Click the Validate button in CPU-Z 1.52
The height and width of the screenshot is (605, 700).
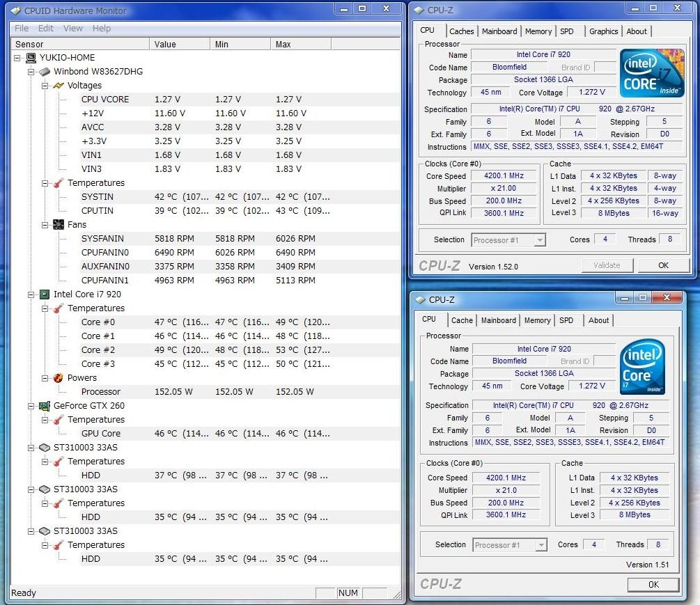pos(607,265)
